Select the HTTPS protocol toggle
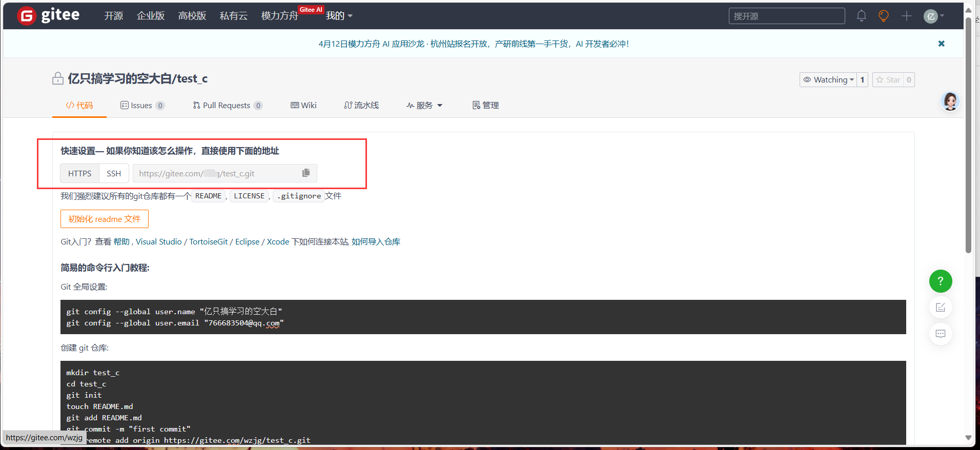 (80, 173)
